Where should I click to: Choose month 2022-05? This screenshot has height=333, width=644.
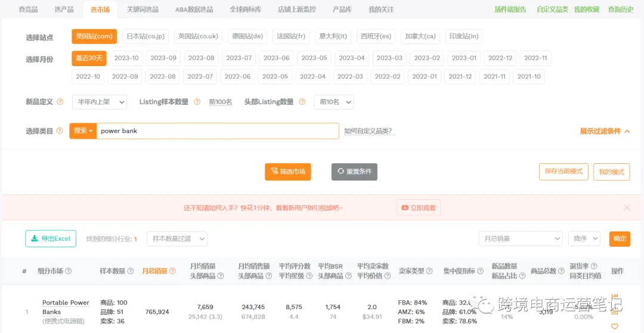[275, 77]
